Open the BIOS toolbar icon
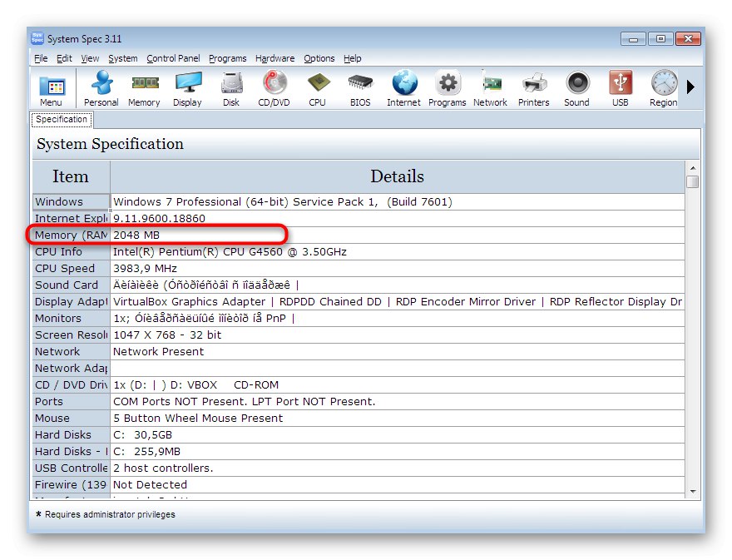The height and width of the screenshot is (560, 732). point(360,89)
